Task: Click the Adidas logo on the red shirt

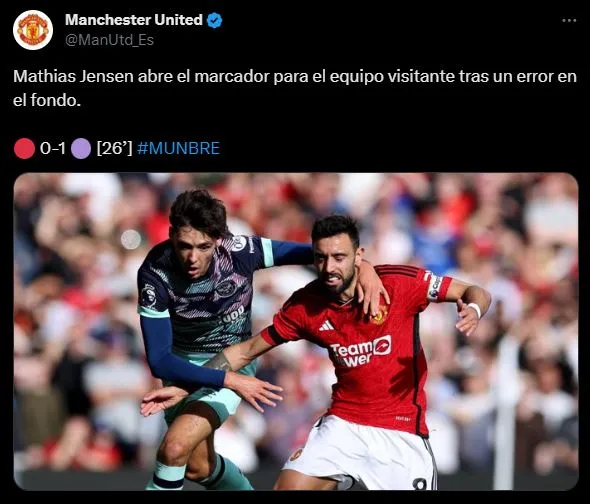Action: 326,326
